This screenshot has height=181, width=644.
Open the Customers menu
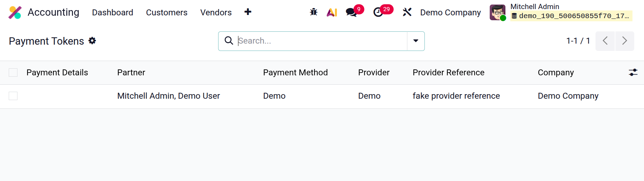coord(166,13)
